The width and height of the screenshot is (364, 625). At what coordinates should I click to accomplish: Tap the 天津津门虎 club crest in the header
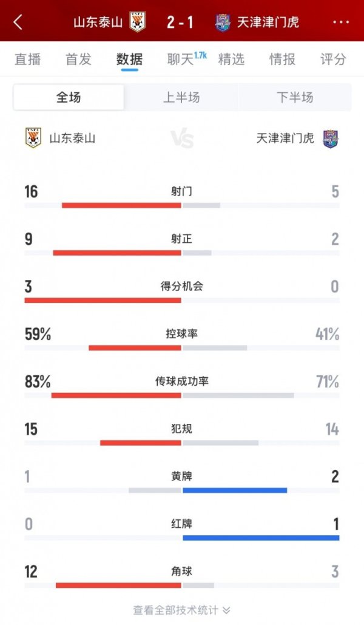click(224, 21)
